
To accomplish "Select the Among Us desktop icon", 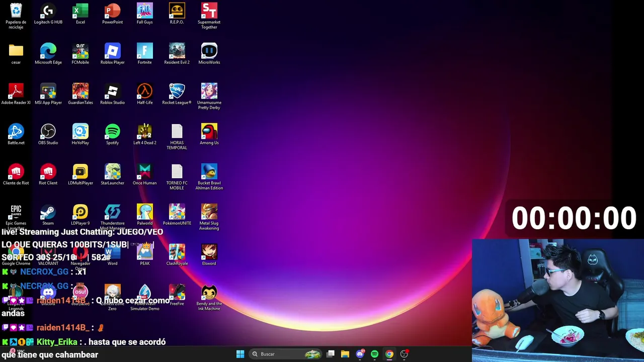I will tap(209, 135).
